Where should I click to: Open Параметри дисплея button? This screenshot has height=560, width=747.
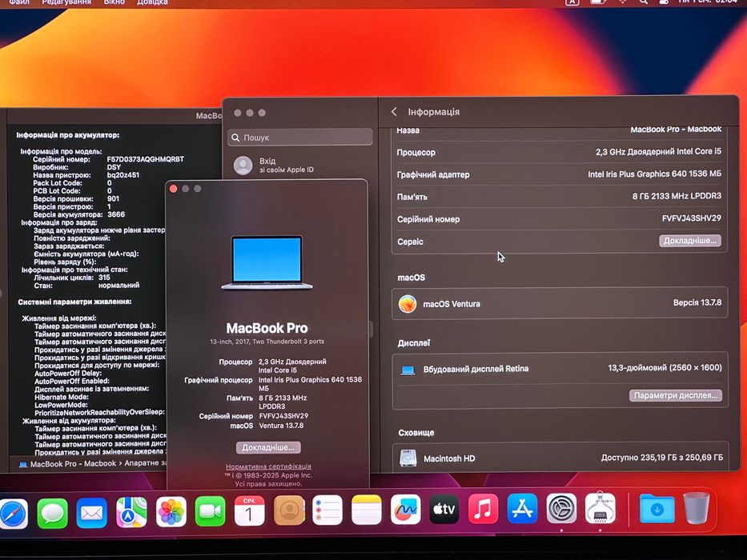coord(676,395)
